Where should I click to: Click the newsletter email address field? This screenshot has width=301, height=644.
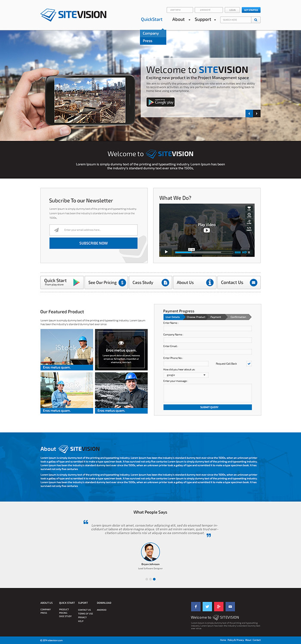93,230
